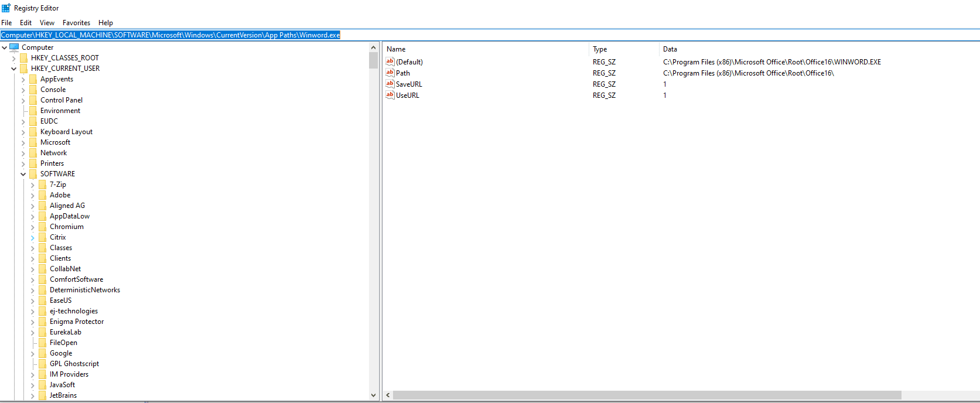Expand the JetBrains key
The height and width of the screenshot is (403, 980).
33,395
